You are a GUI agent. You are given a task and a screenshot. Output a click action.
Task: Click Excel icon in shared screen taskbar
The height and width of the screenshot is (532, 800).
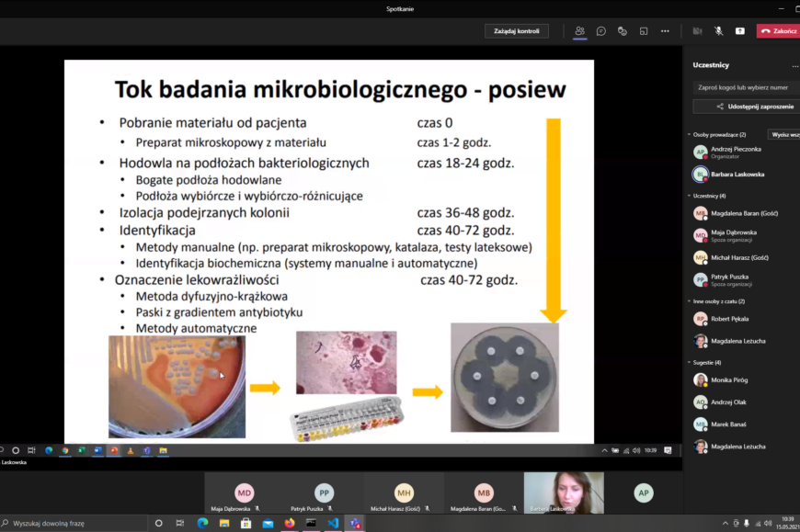pos(82,450)
